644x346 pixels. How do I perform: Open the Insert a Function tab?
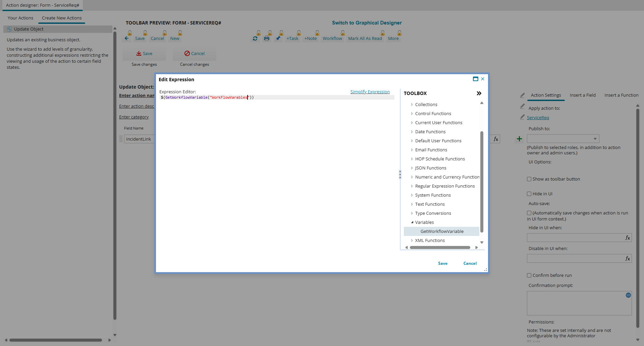[x=621, y=95]
